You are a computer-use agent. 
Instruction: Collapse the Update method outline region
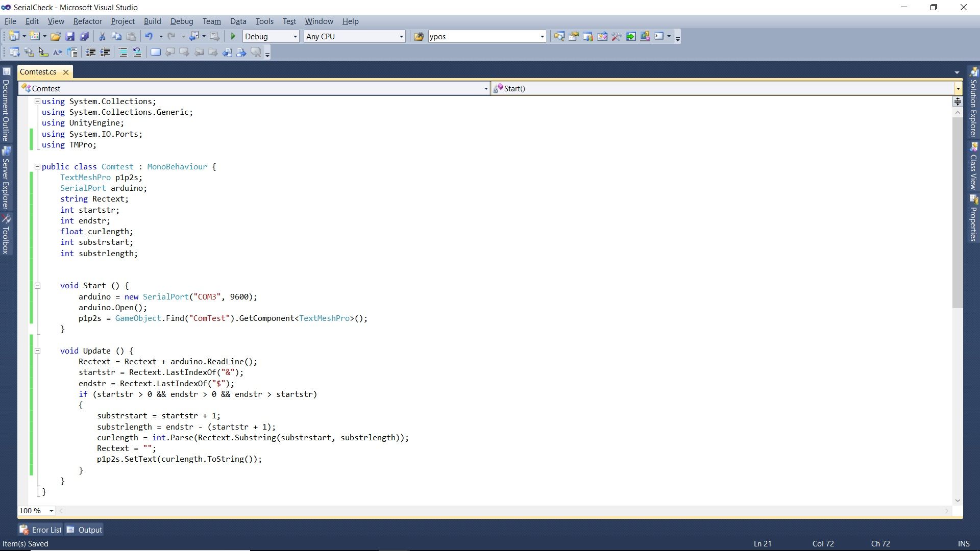(x=38, y=350)
